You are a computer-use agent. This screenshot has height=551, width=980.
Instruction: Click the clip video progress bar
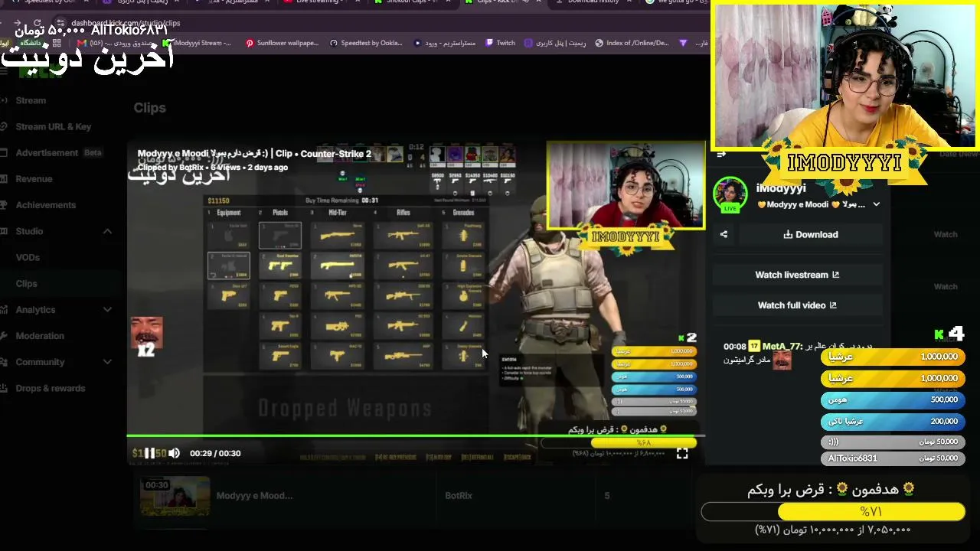coord(416,436)
